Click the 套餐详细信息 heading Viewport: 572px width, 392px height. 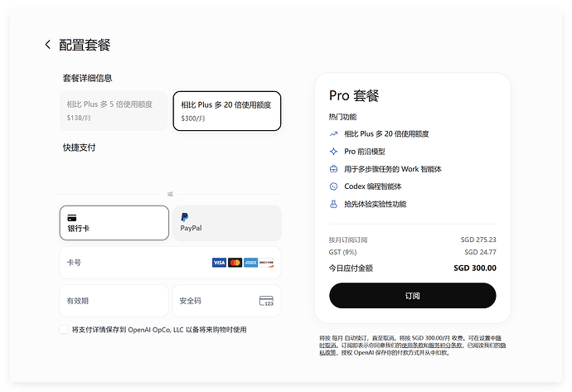[x=88, y=78]
